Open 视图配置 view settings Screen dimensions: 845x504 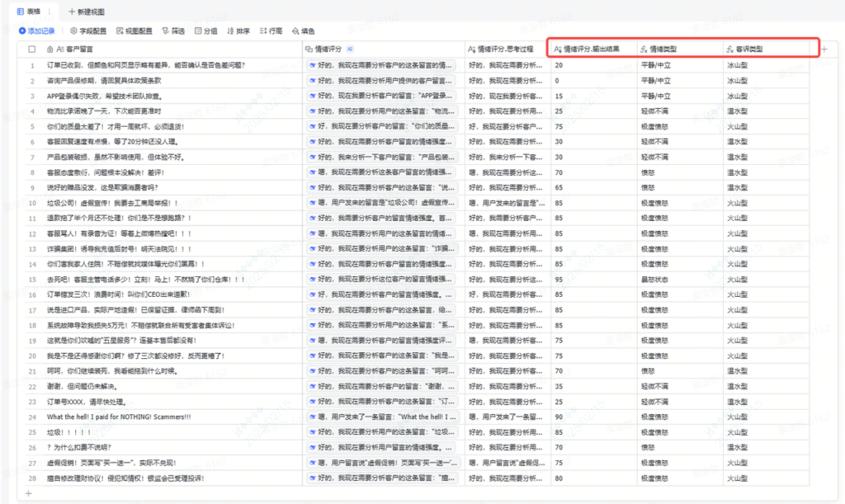134,31
